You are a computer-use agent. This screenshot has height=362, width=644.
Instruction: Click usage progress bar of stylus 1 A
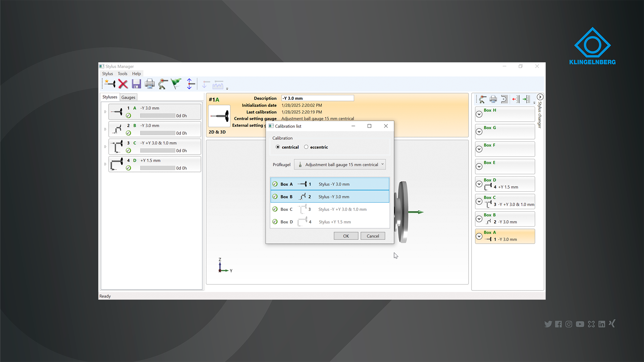click(x=158, y=116)
